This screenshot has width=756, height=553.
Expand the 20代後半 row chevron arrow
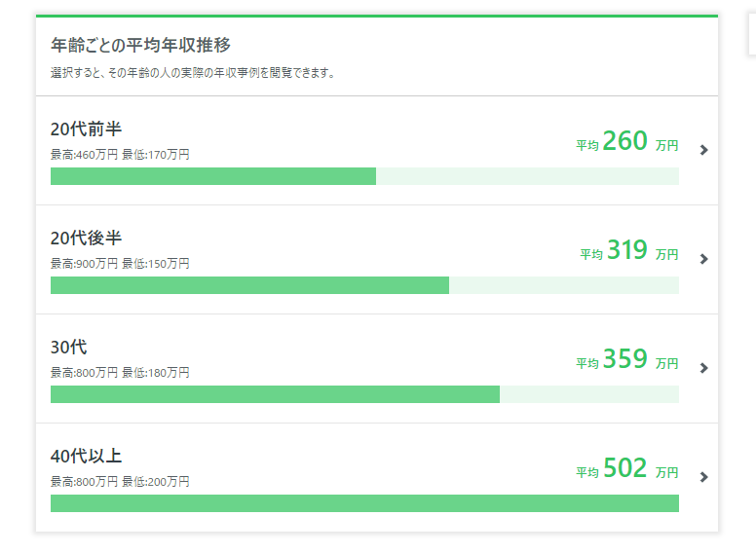(704, 259)
